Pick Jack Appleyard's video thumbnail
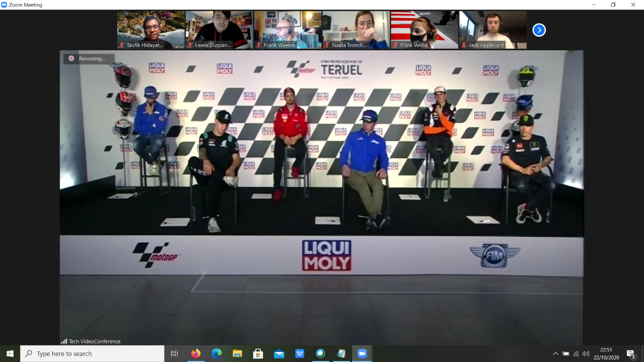This screenshot has width=644, height=362. click(493, 30)
